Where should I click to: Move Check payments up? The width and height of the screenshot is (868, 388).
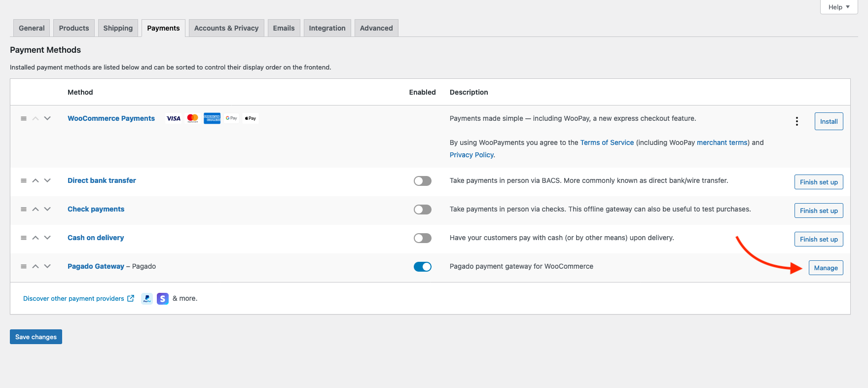36,209
